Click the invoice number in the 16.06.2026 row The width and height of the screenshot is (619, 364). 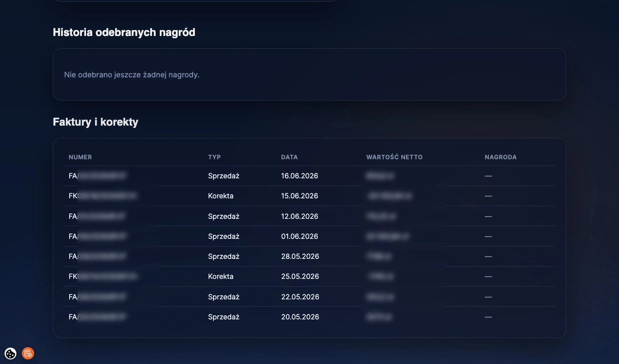97,176
